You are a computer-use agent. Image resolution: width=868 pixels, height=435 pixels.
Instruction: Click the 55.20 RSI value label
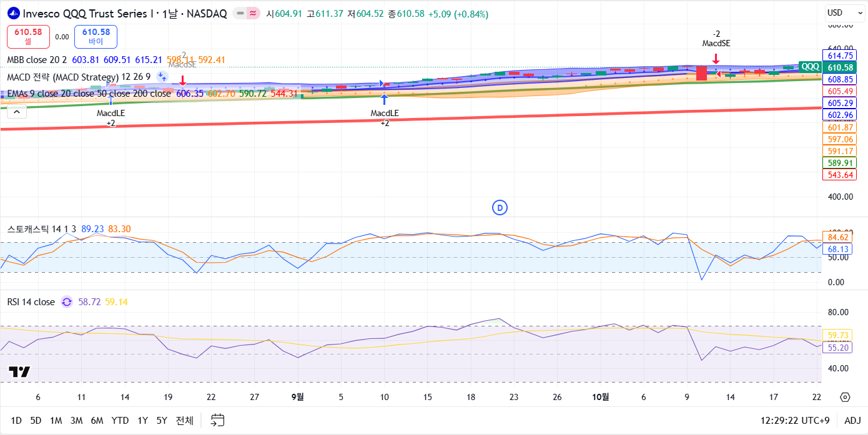838,348
